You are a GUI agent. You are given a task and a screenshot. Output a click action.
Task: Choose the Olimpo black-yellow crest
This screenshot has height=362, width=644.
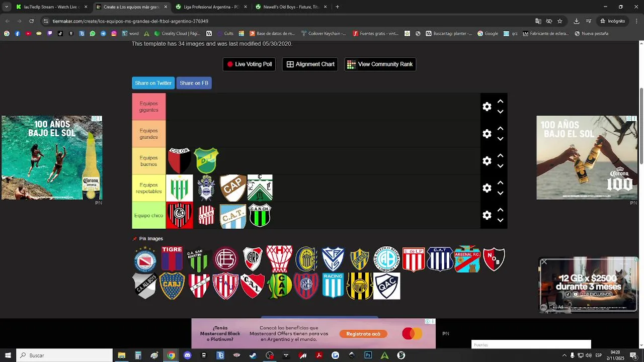(360, 286)
